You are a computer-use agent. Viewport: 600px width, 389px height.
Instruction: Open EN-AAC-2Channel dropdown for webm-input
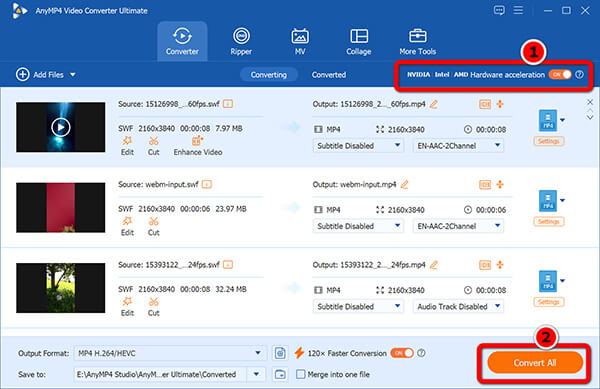pyautogui.click(x=458, y=226)
